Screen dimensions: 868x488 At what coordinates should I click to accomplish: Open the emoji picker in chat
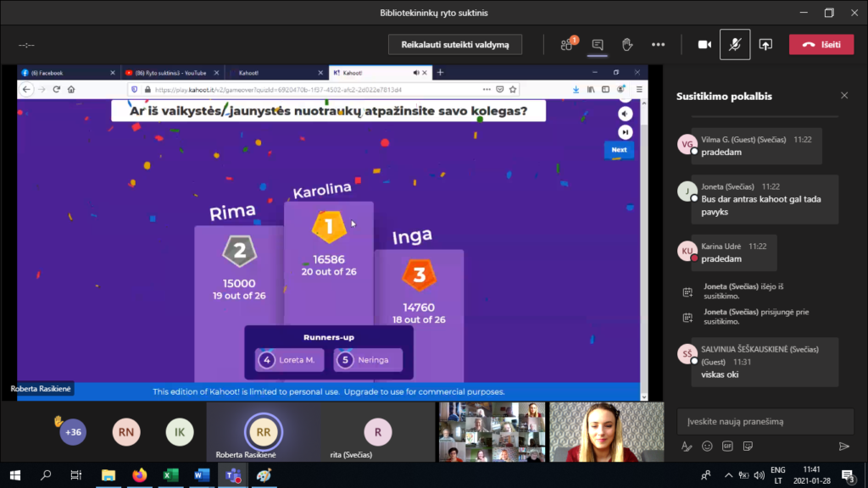(707, 446)
